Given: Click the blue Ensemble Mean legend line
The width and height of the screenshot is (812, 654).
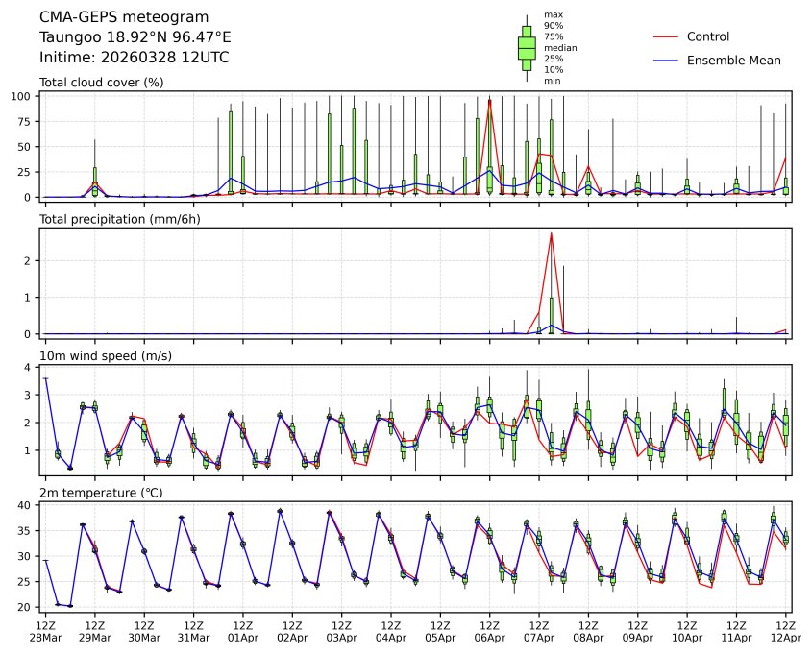Looking at the screenshot, I should pyautogui.click(x=666, y=60).
